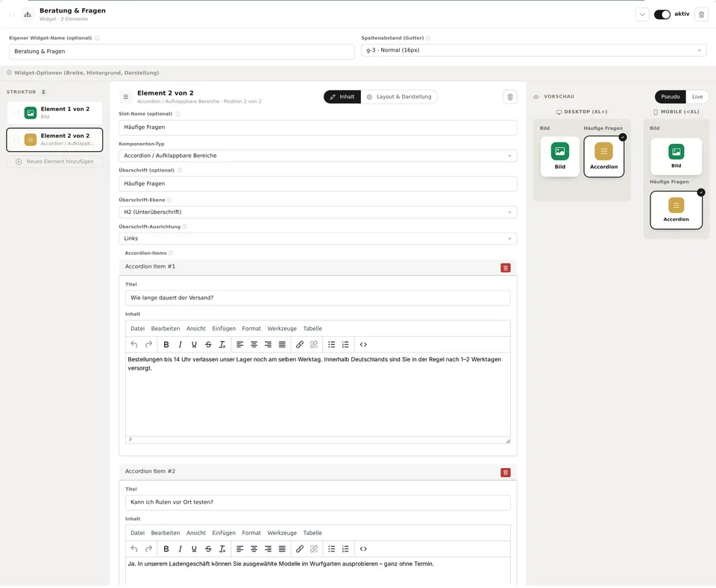Select Element 2 von 2 Accordion in structure

(x=54, y=139)
